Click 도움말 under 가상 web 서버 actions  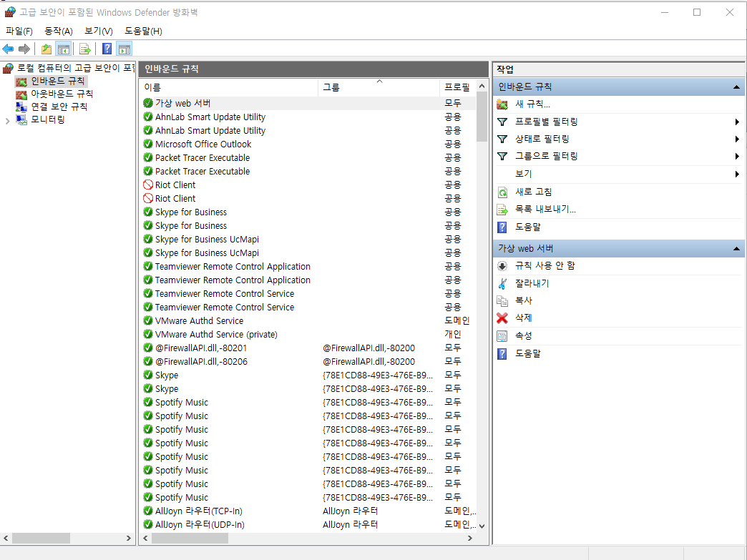coord(528,354)
